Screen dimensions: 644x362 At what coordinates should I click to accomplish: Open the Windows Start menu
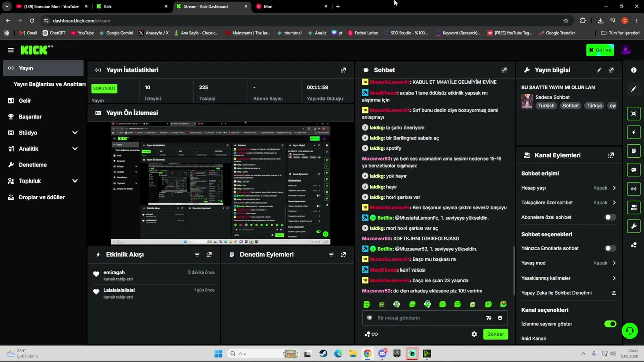pyautogui.click(x=218, y=354)
